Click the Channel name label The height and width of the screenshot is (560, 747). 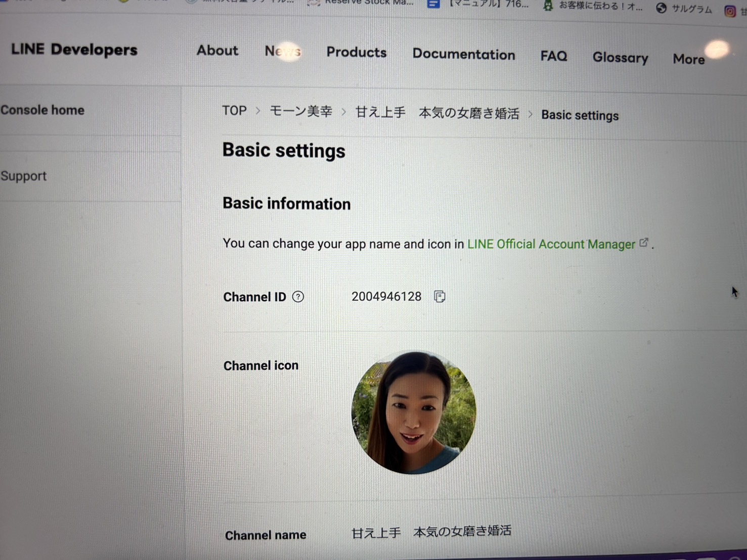(266, 535)
